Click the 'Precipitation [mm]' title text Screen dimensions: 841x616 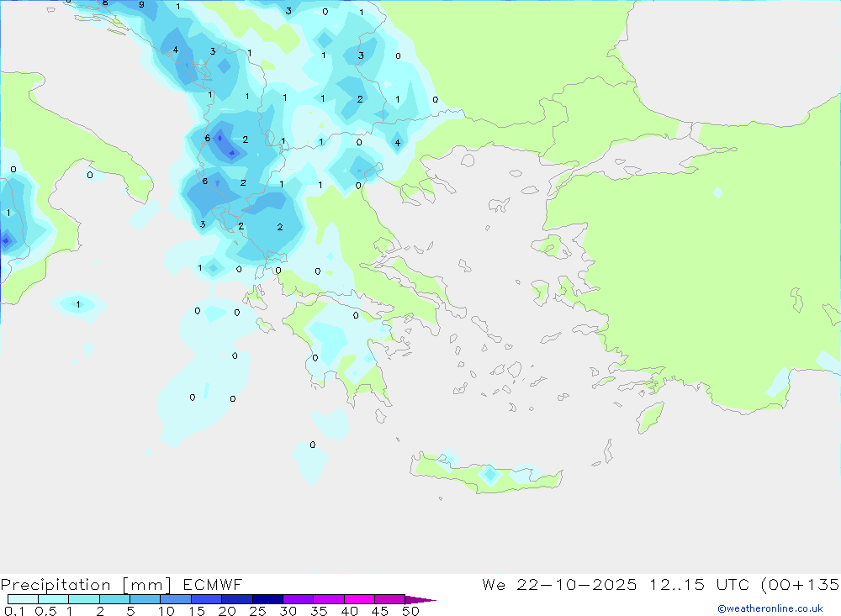click(x=86, y=585)
